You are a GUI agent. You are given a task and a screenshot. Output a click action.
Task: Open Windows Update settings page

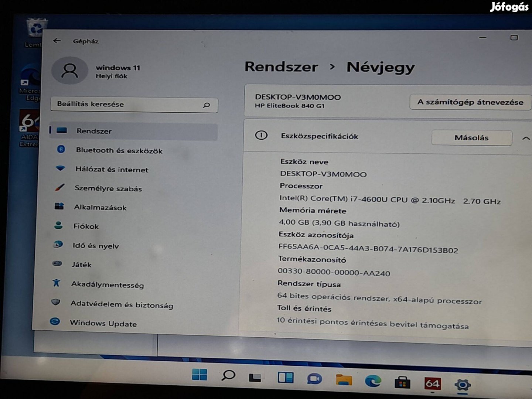point(103,323)
